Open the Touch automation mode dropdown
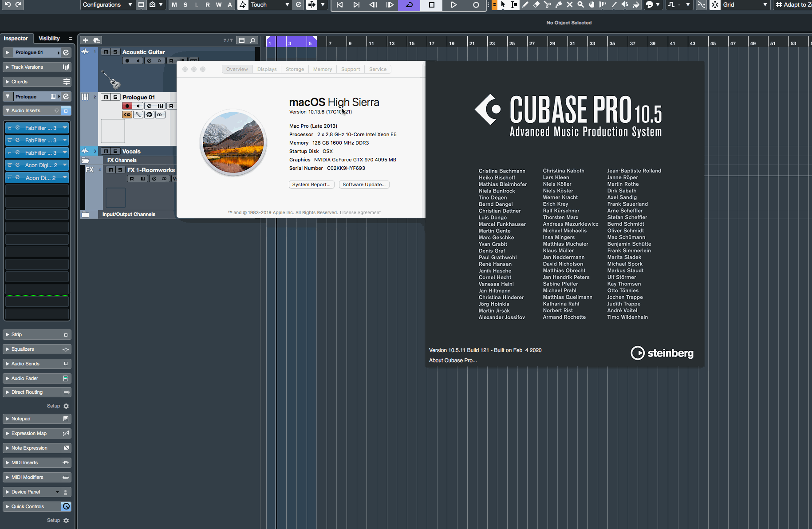The width and height of the screenshot is (812, 529). pos(270,4)
